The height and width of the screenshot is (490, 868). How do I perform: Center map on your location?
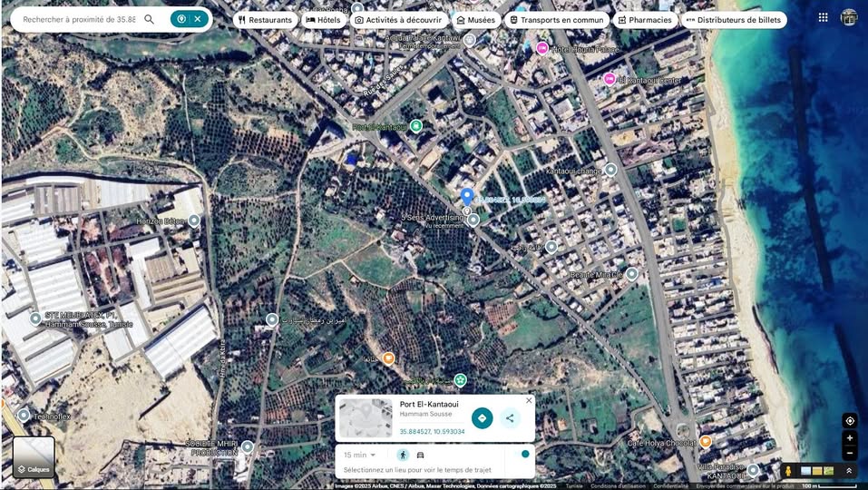point(849,421)
